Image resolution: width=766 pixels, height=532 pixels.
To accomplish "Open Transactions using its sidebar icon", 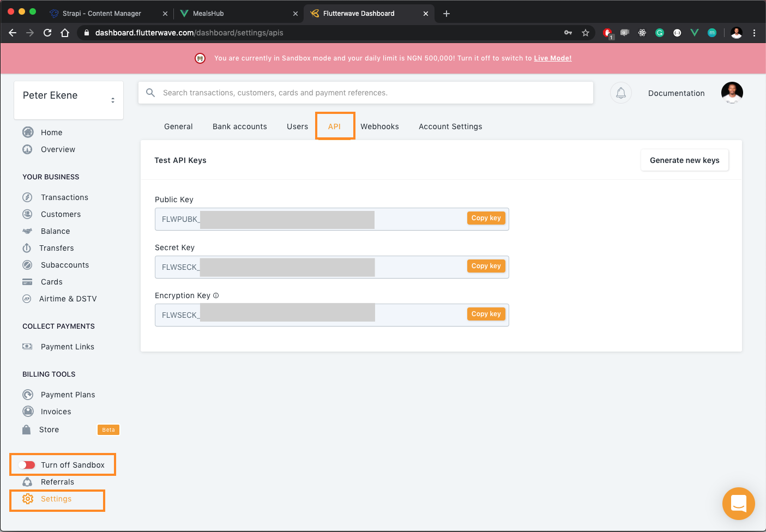I will tap(28, 197).
